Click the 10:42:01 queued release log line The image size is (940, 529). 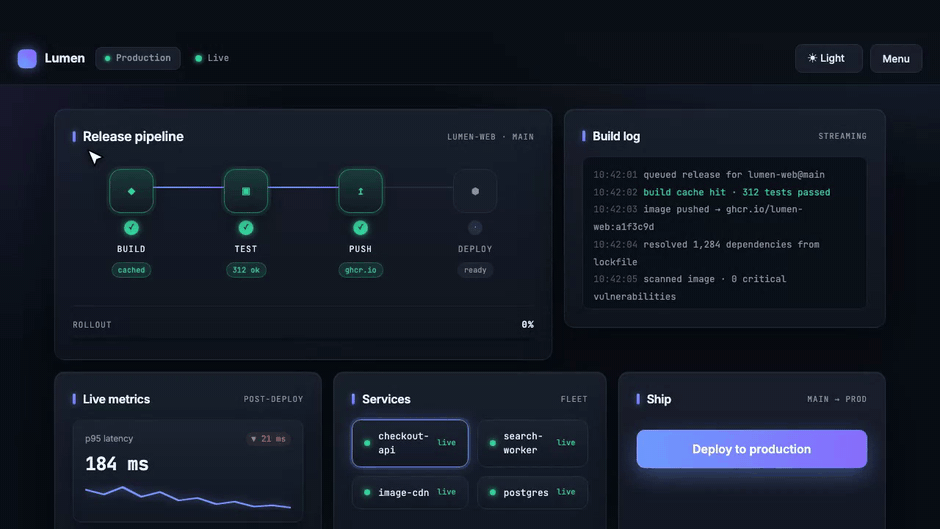pos(709,175)
